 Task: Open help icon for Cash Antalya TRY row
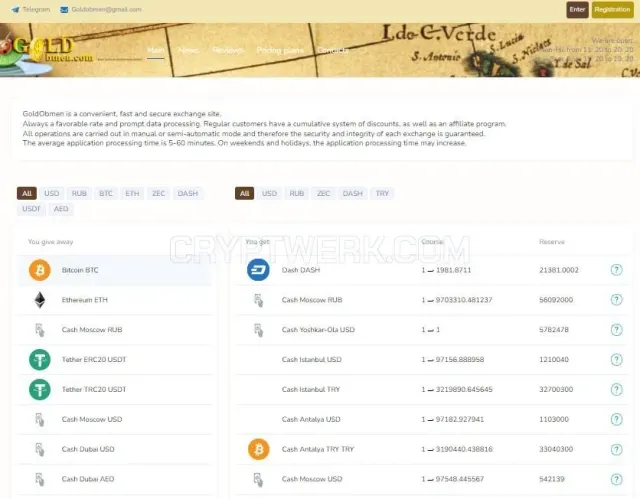click(616, 449)
